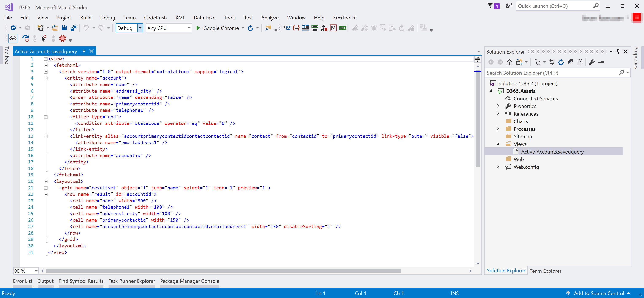Viewport: 644px width, 298px height.
Task: Click the horizontal scrollbar right arrow
Action: point(470,271)
